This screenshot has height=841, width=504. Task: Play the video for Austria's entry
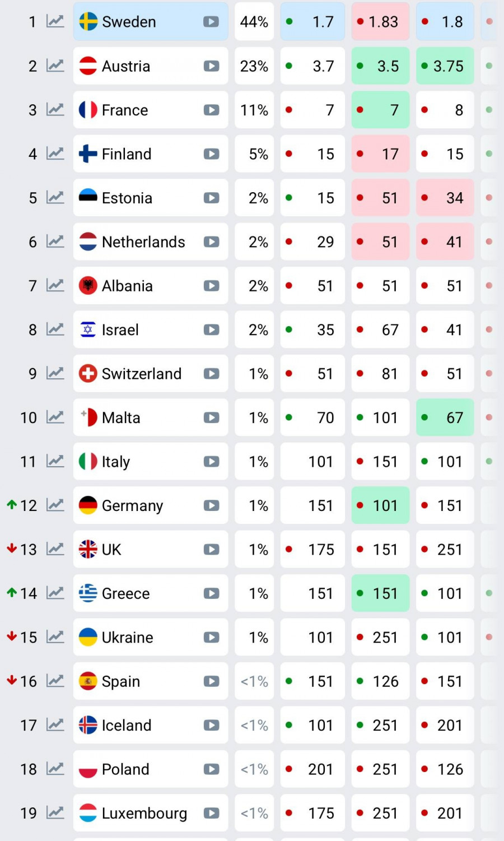211,66
